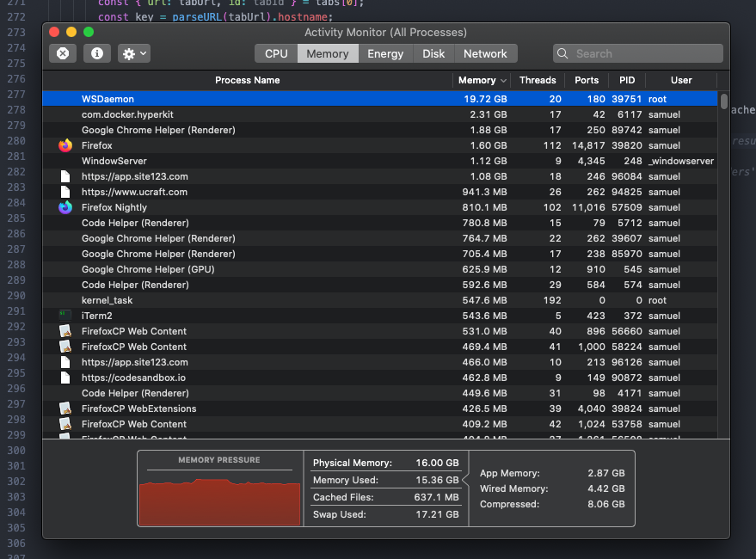
Task: Click the _windowserver user cell
Action: pos(681,161)
